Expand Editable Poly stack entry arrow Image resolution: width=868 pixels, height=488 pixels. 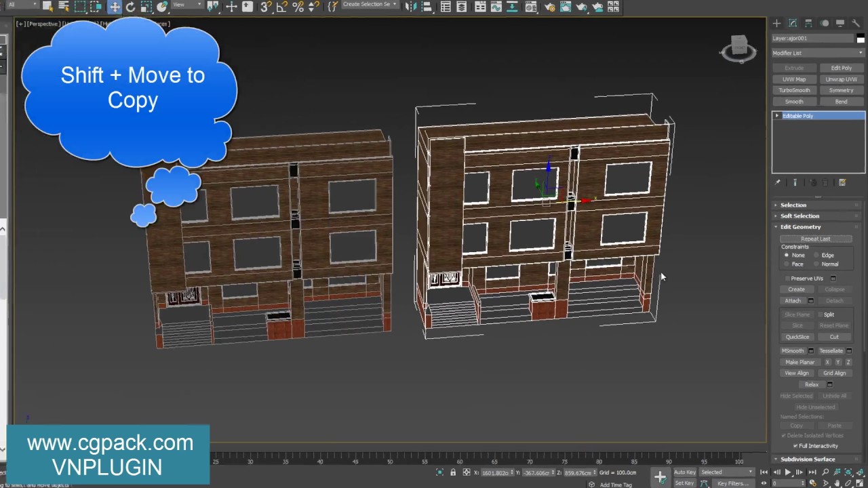pyautogui.click(x=777, y=116)
